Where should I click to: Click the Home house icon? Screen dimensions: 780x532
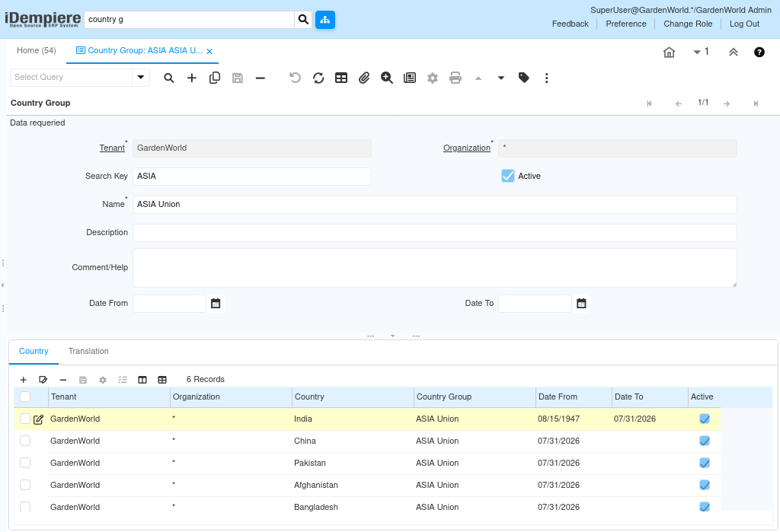[669, 53]
